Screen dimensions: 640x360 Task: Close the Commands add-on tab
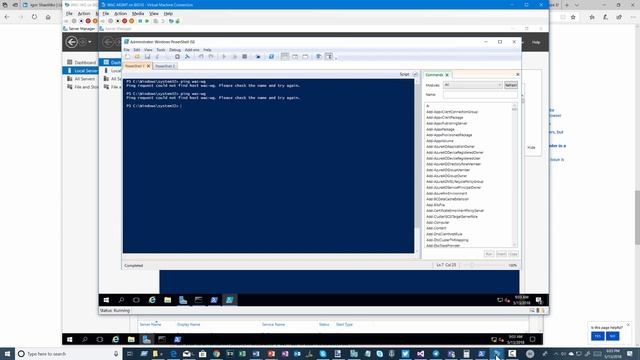pos(447,75)
